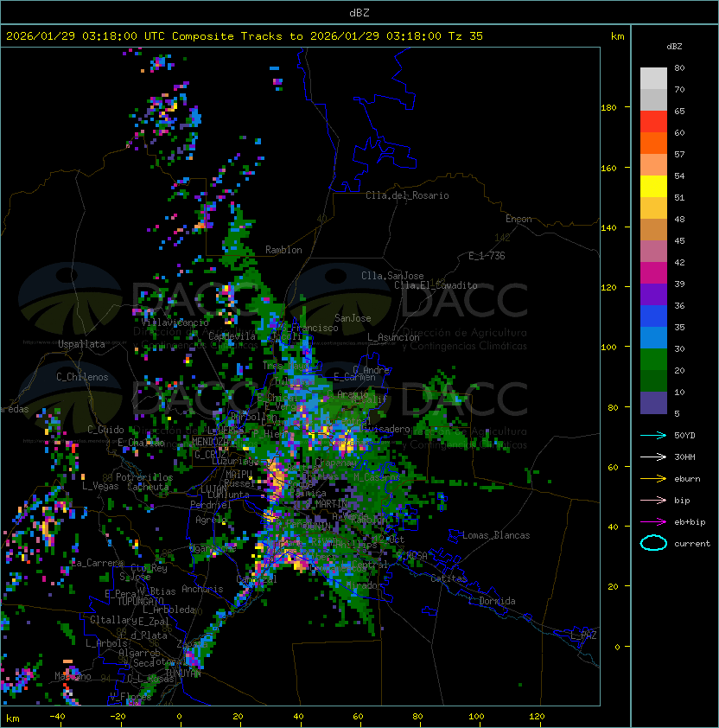Click the pink bip arrow legend icon

653,500
